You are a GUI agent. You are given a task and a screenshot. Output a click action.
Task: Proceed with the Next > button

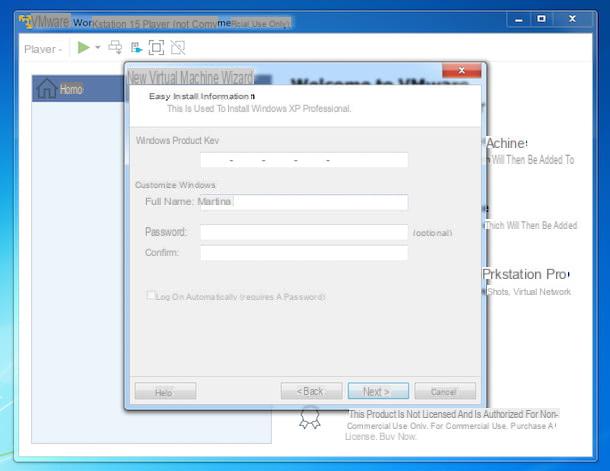point(378,391)
